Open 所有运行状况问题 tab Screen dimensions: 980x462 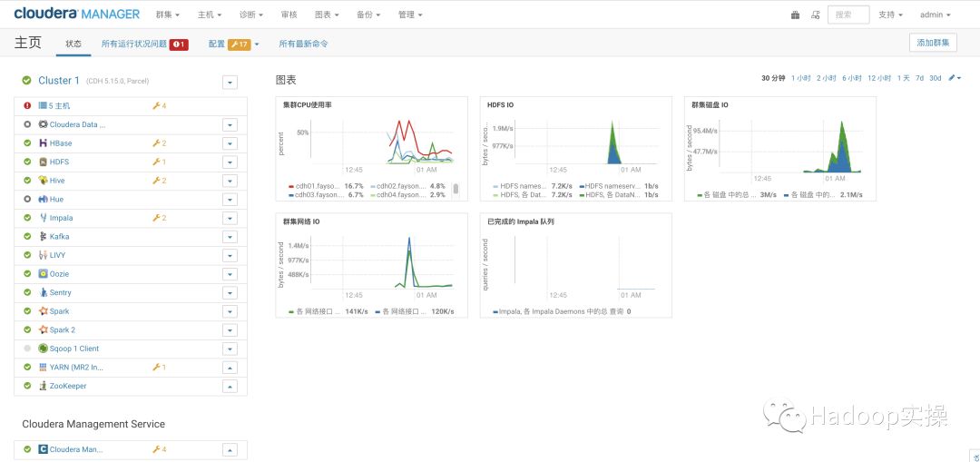pyautogui.click(x=145, y=44)
